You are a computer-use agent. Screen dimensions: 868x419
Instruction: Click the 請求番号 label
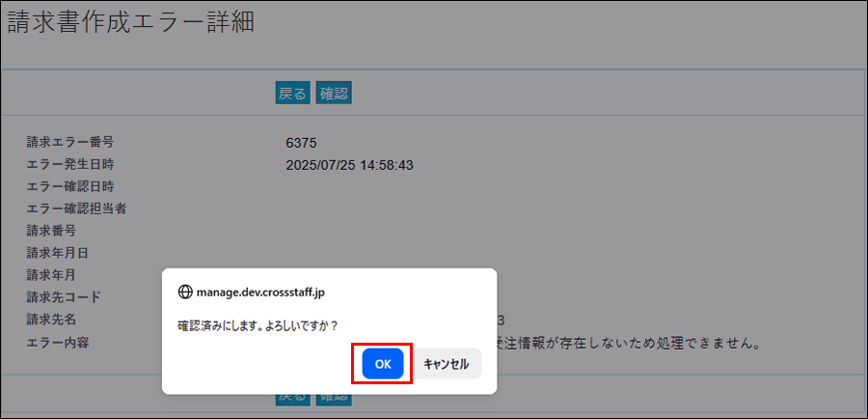pyautogui.click(x=51, y=231)
